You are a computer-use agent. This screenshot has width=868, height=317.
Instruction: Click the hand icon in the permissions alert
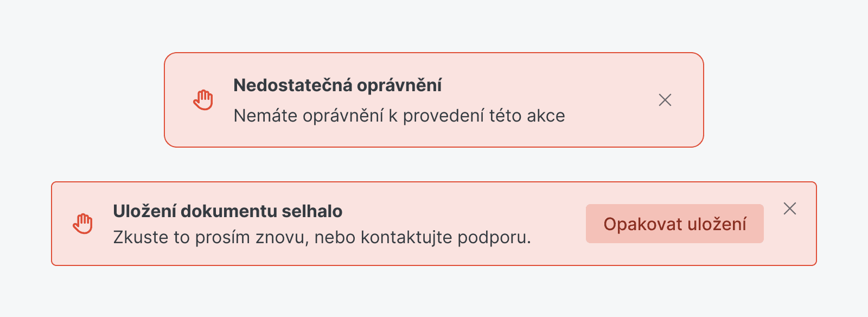203,100
